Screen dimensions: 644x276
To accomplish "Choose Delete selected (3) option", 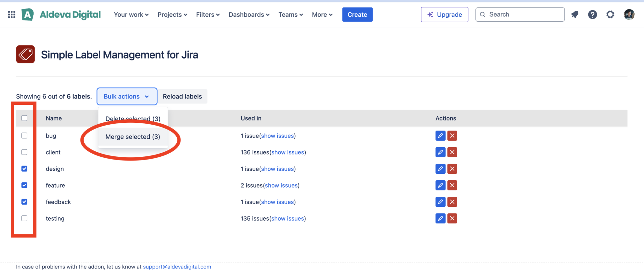I will coord(133,119).
